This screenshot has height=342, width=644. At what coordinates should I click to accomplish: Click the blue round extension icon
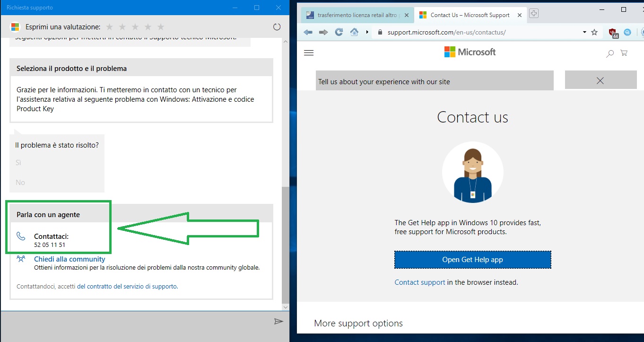(x=627, y=32)
